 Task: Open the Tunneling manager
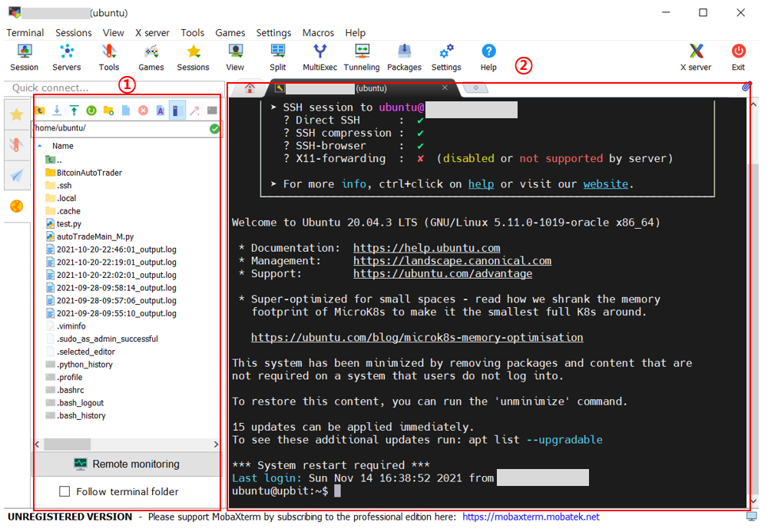[x=362, y=58]
